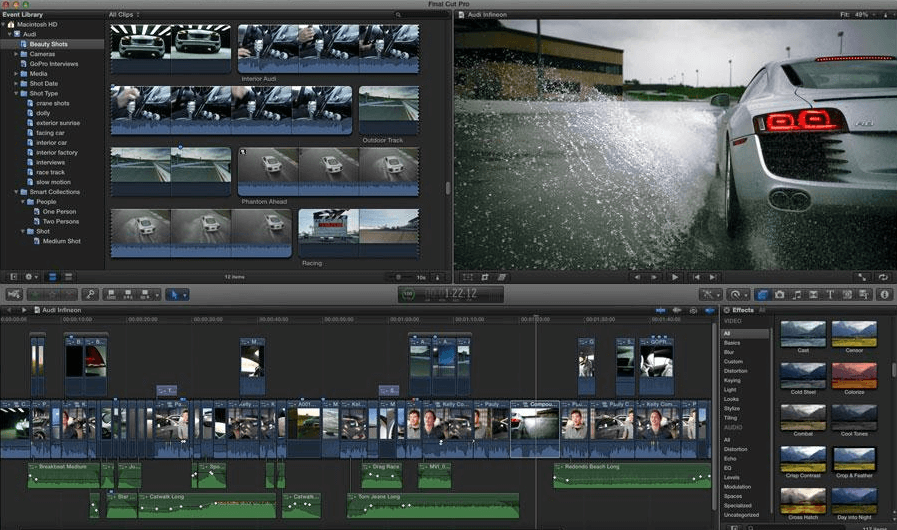Choose the Select arrow tool

click(x=174, y=294)
